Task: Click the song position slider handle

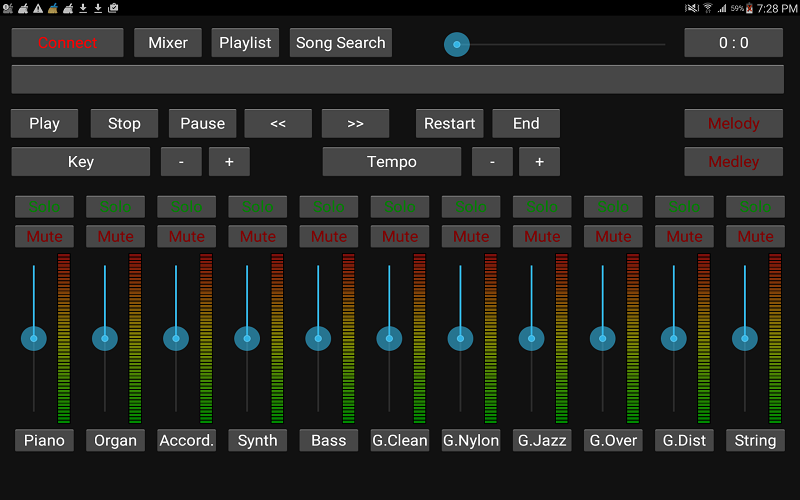Action: [x=457, y=44]
